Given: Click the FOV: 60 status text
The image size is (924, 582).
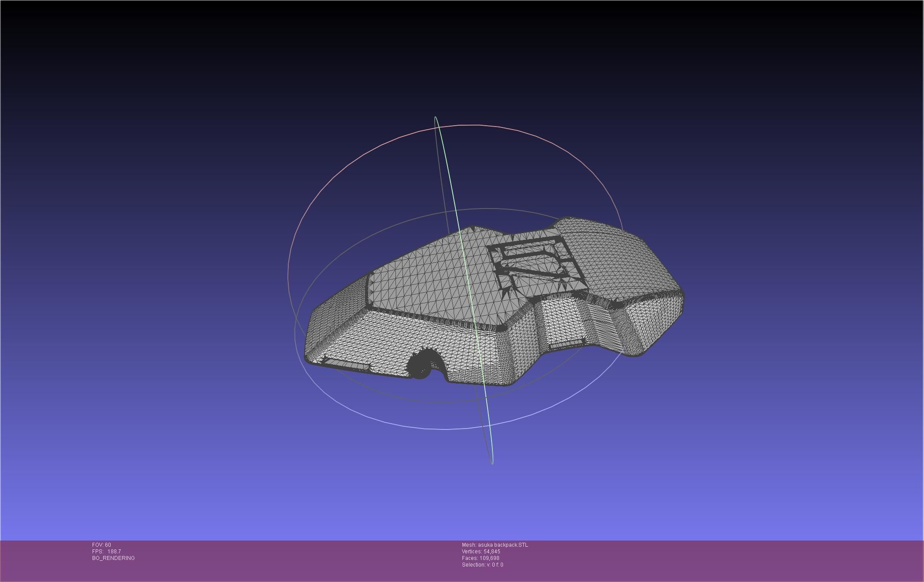Looking at the screenshot, I should 101,545.
